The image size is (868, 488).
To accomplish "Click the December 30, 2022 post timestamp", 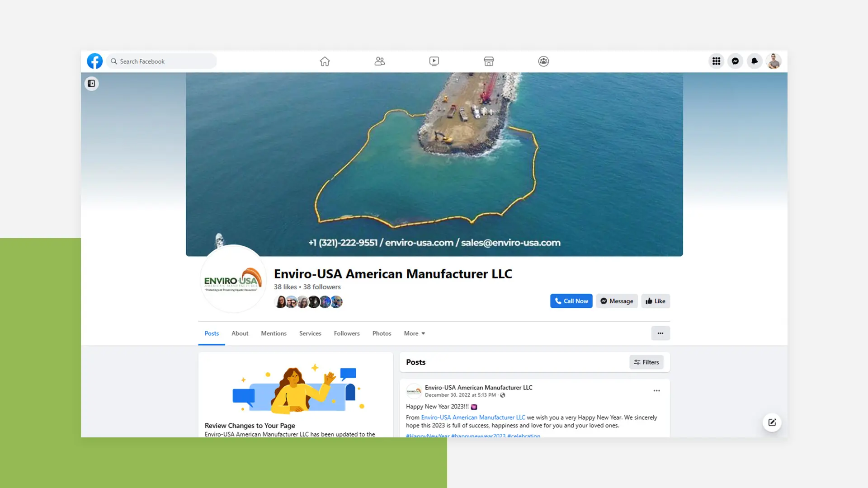I will pyautogui.click(x=460, y=395).
